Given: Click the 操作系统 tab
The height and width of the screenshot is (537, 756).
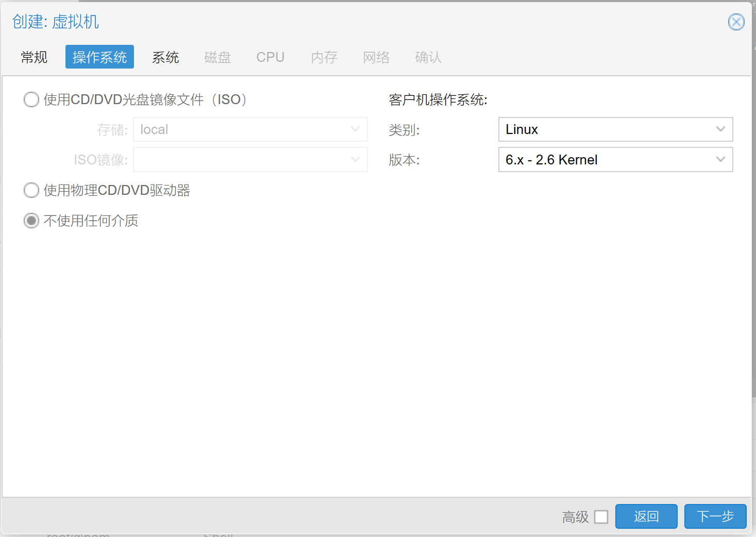Looking at the screenshot, I should coord(99,57).
